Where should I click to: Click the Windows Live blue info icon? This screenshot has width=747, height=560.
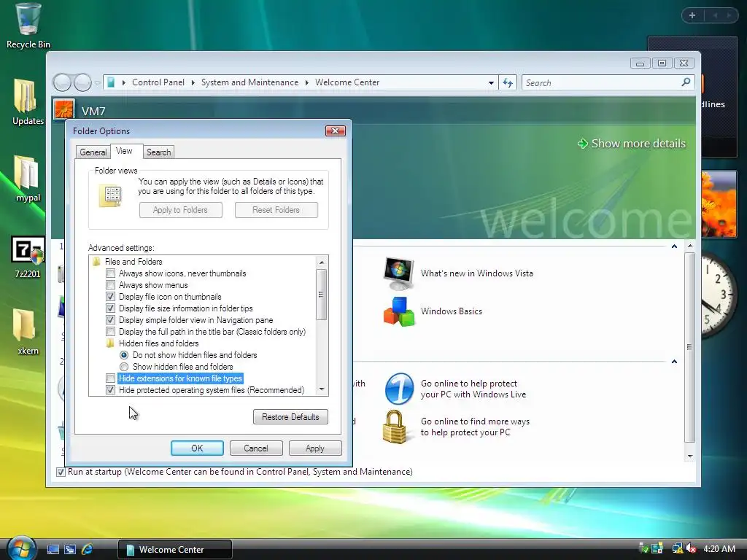coord(399,389)
